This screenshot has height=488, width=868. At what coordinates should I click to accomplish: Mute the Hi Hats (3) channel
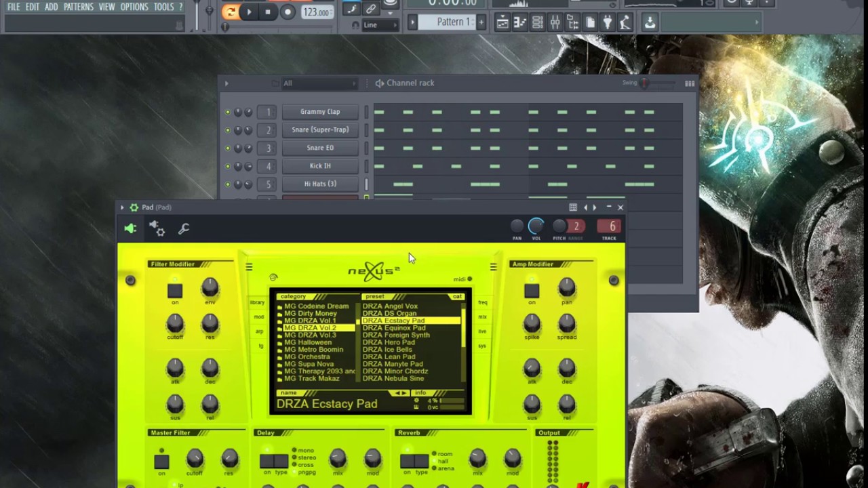(227, 184)
